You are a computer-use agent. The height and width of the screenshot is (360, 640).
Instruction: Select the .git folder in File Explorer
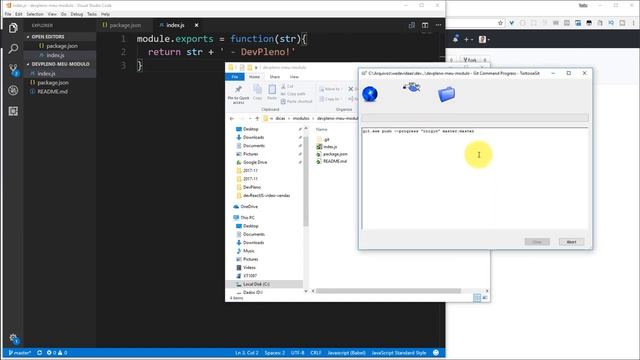click(x=324, y=139)
